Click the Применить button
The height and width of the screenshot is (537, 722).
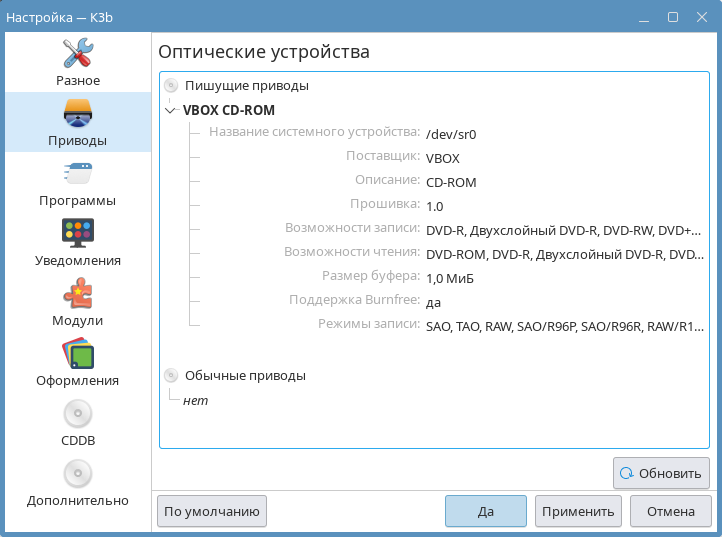pos(578,511)
